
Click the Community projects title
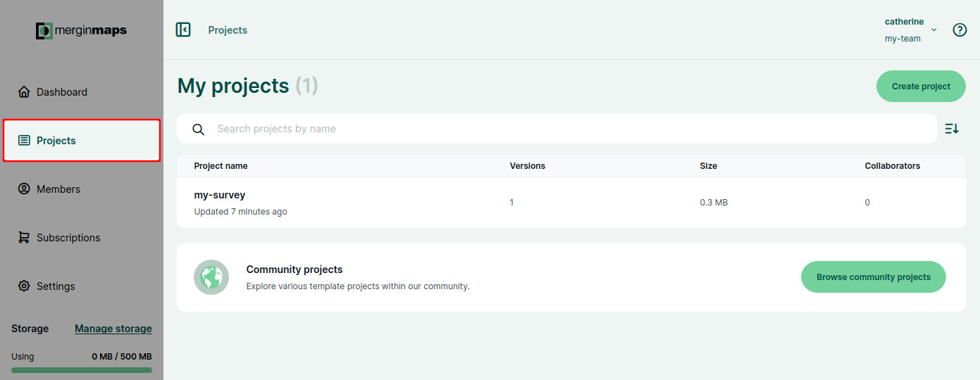click(294, 270)
